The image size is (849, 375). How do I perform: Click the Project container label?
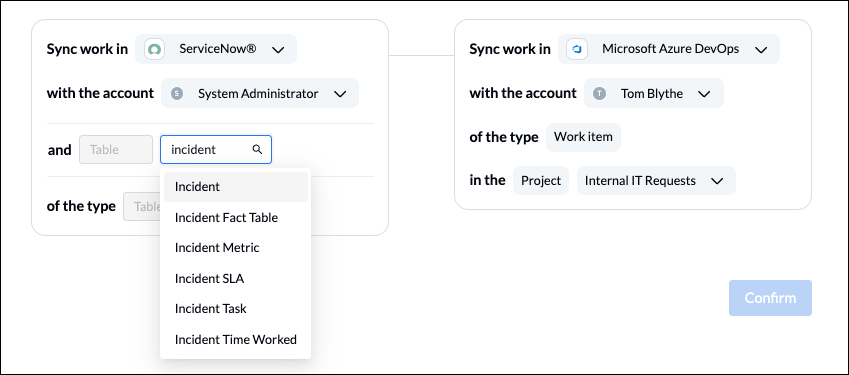pos(541,180)
